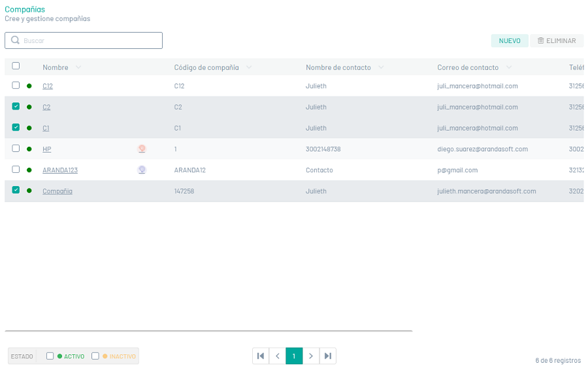Click the search magnifier icon

(15, 40)
